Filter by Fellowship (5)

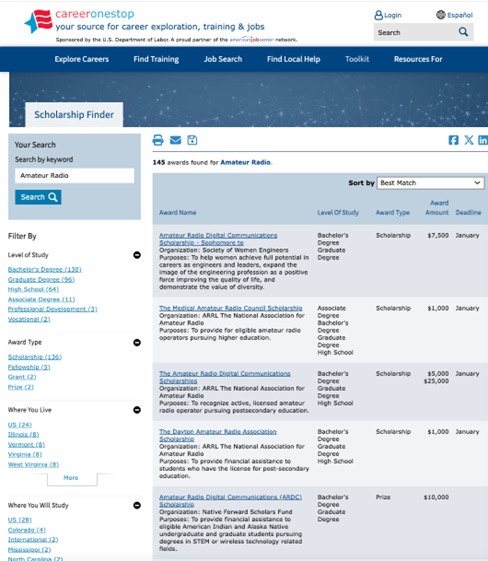29,367
